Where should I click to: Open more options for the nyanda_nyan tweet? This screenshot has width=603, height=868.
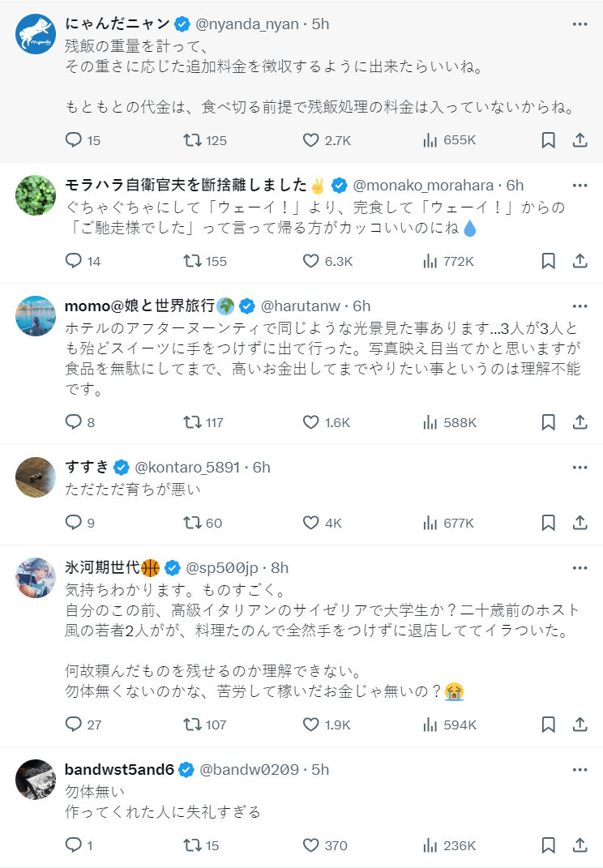click(x=579, y=24)
